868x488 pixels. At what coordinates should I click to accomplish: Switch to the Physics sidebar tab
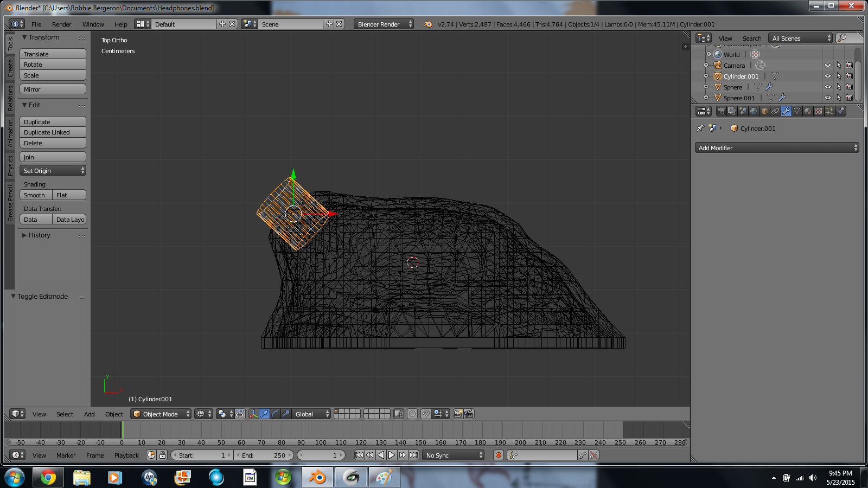tap(10, 165)
